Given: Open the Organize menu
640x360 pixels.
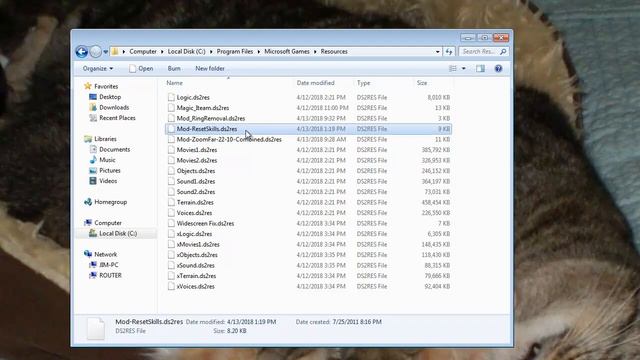Looking at the screenshot, I should click(x=98, y=69).
